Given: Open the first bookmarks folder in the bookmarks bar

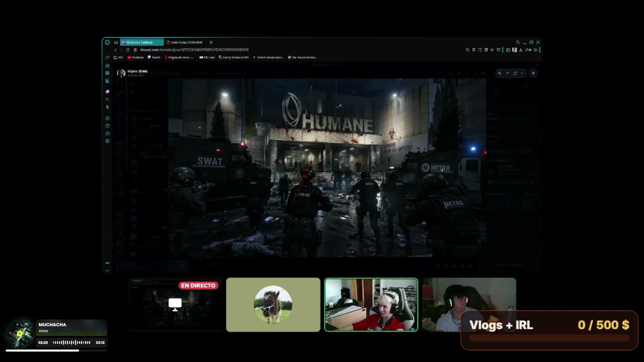Looking at the screenshot, I should [119, 57].
